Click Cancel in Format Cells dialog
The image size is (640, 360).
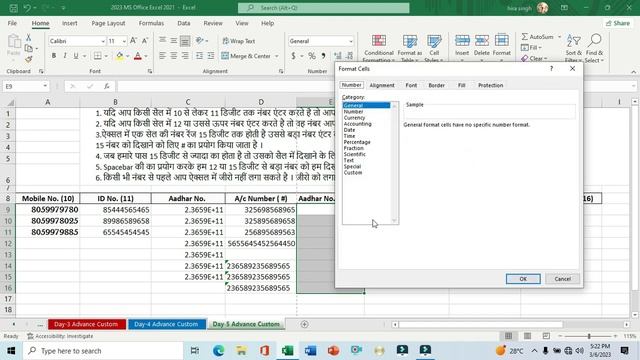(x=562, y=279)
